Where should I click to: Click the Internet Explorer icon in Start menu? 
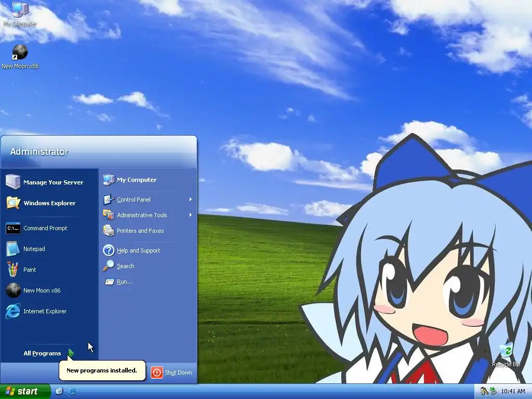(13, 311)
